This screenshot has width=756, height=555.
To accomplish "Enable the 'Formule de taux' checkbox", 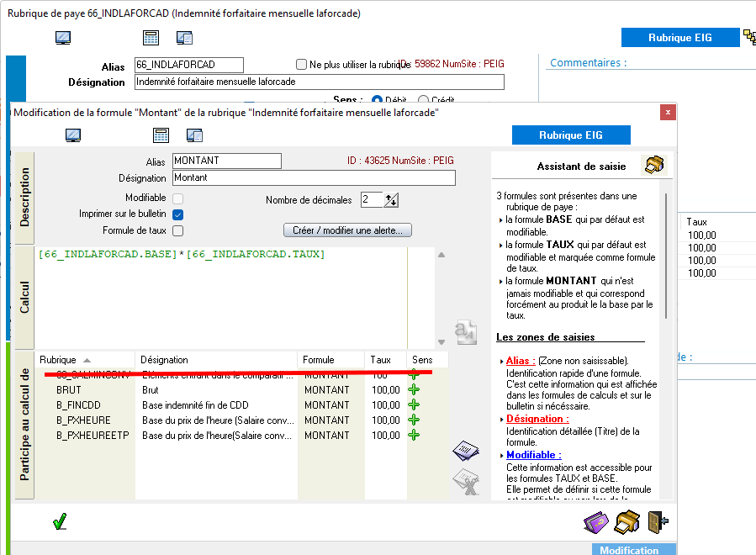I will (178, 230).
